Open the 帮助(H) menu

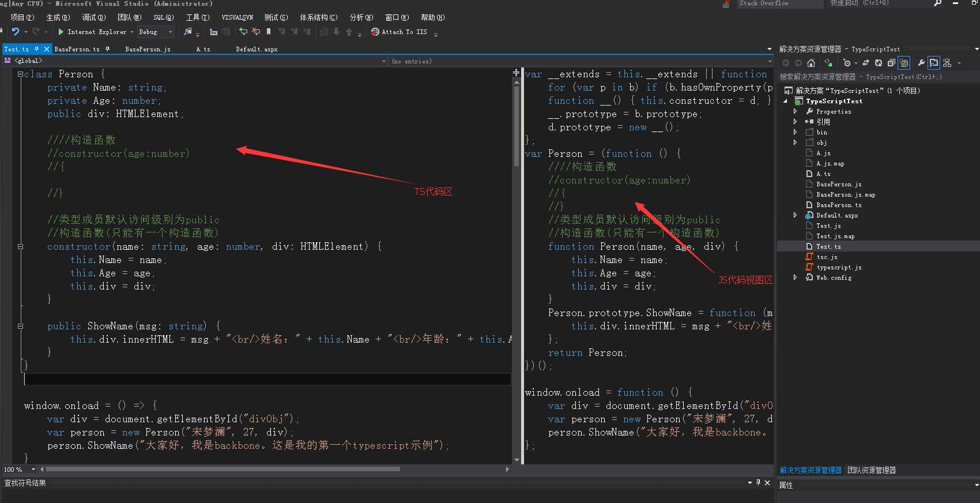[x=433, y=17]
